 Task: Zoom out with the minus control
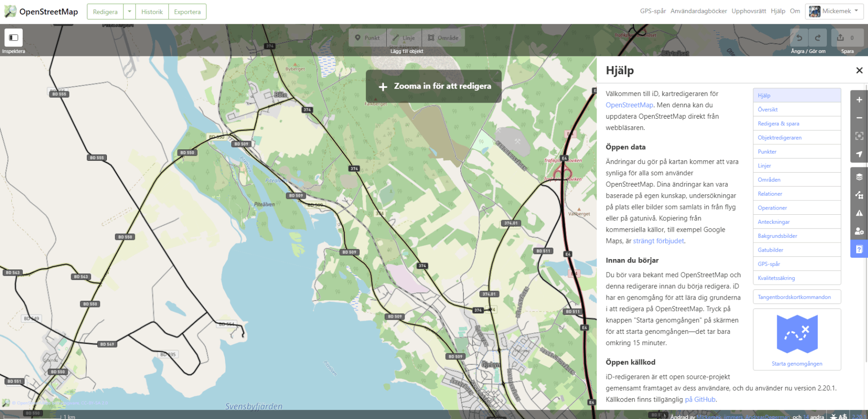859,118
